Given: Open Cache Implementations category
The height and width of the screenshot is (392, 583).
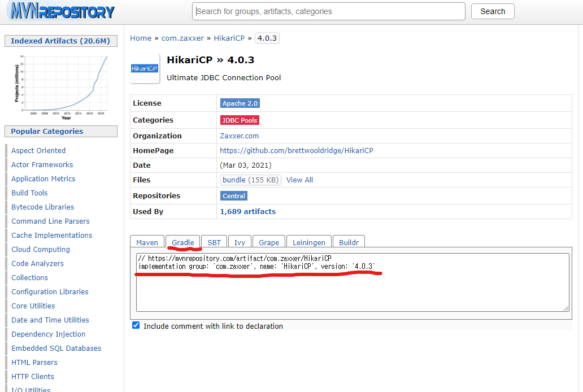Looking at the screenshot, I should [51, 235].
